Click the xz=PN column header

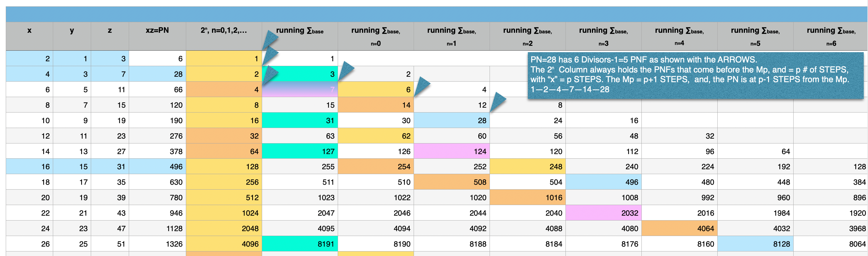click(x=157, y=31)
